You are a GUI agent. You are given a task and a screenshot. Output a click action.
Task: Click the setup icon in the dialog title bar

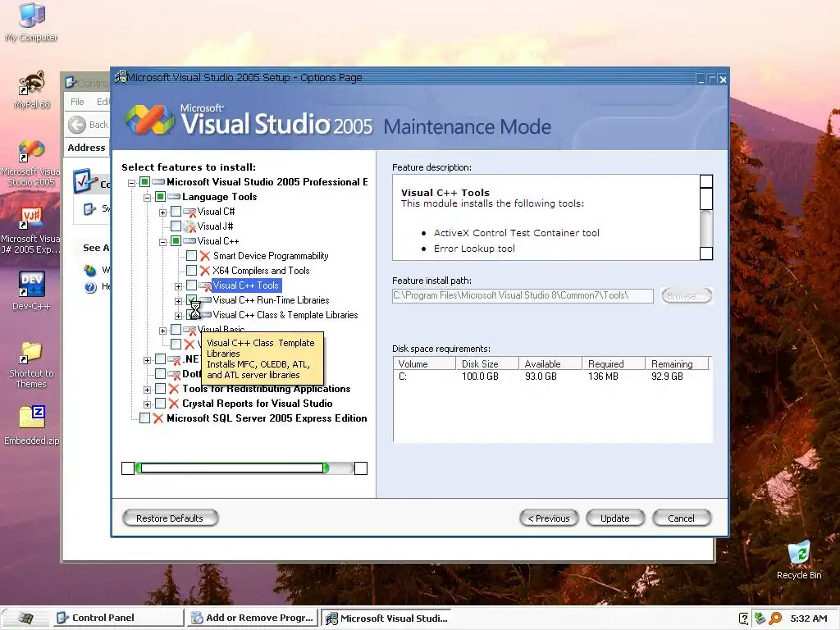(121, 77)
